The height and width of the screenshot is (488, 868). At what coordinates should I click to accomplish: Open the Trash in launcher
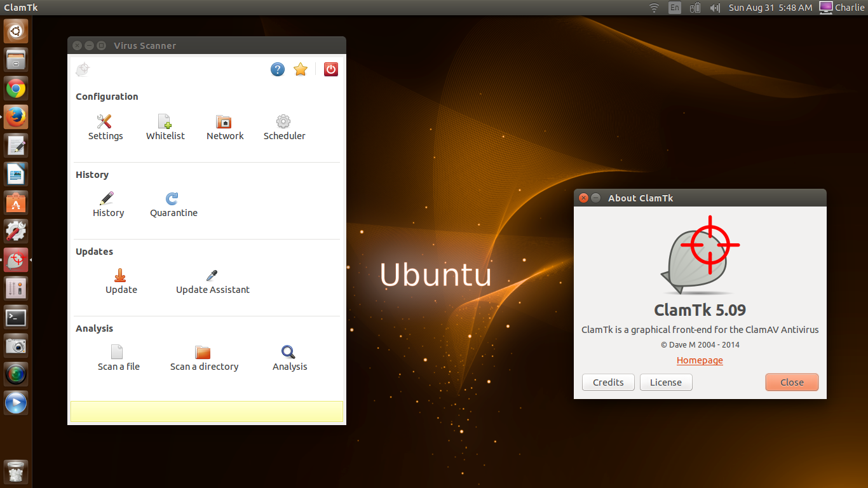(16, 472)
